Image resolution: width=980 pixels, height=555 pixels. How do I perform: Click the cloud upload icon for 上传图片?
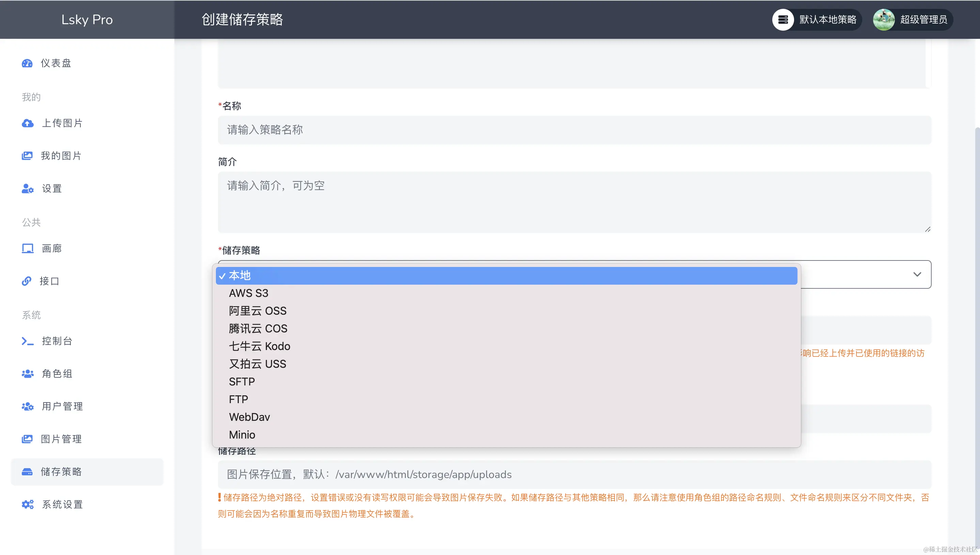pyautogui.click(x=28, y=123)
